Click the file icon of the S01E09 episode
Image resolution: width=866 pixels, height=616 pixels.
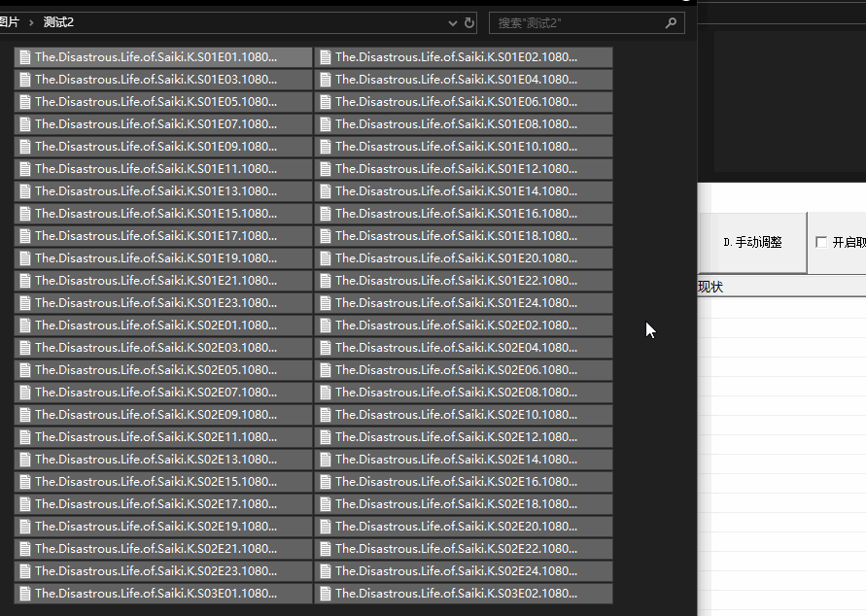(x=25, y=147)
